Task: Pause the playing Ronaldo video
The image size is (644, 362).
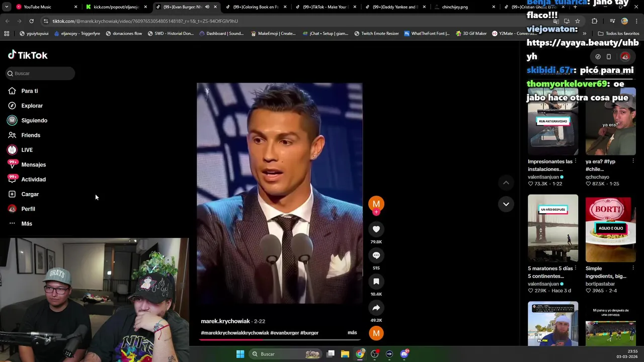Action: (279, 194)
